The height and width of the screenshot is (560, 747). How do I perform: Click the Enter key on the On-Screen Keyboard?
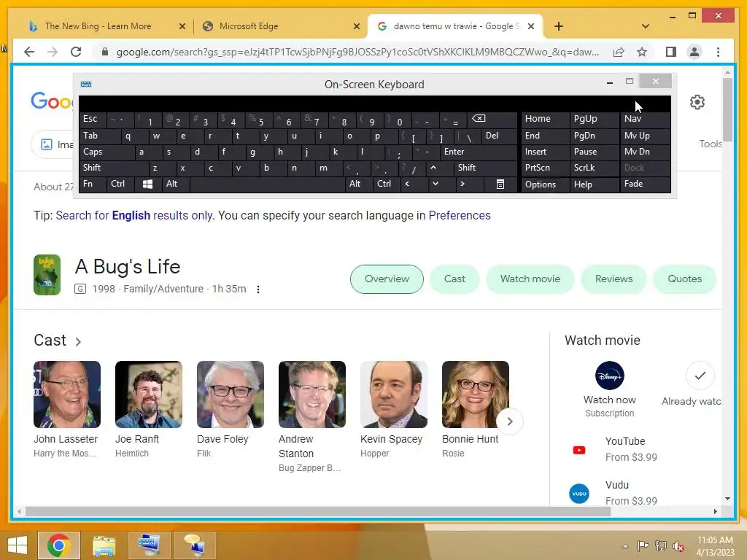pos(479,152)
